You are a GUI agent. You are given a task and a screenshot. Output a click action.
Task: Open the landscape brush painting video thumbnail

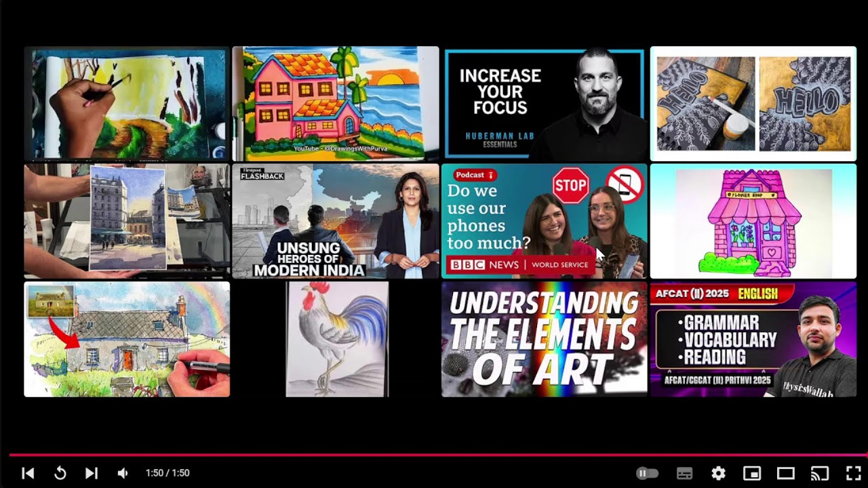(x=127, y=103)
